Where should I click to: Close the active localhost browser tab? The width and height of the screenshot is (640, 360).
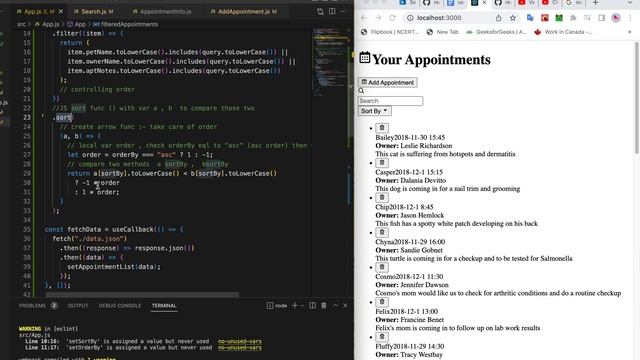pyautogui.click(x=484, y=3)
